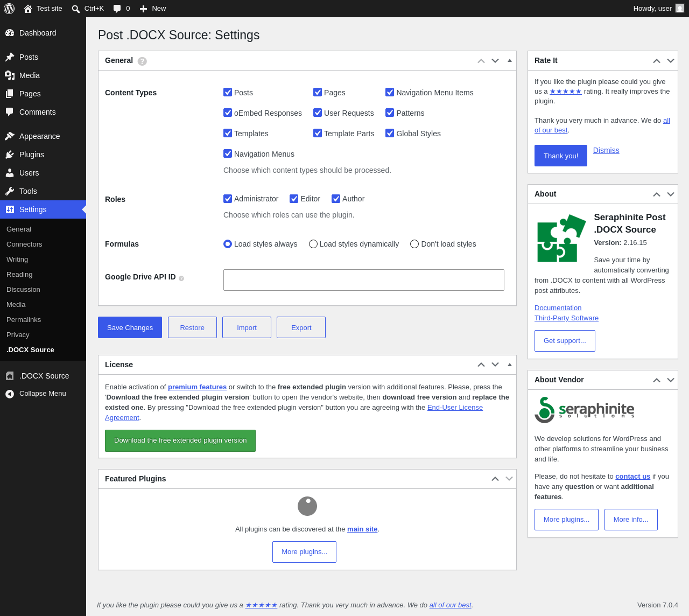Open the Reading settings submenu
The height and width of the screenshot is (616, 689).
pyautogui.click(x=19, y=275)
